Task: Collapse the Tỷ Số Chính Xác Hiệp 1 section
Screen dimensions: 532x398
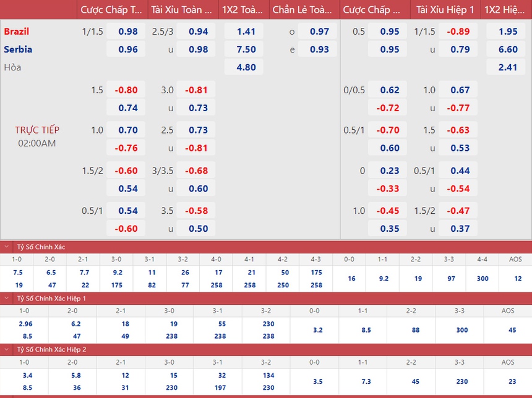Action: tap(7, 298)
